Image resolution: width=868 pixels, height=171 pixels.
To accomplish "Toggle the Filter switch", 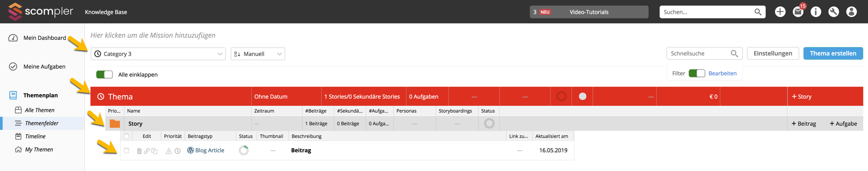I will 696,73.
